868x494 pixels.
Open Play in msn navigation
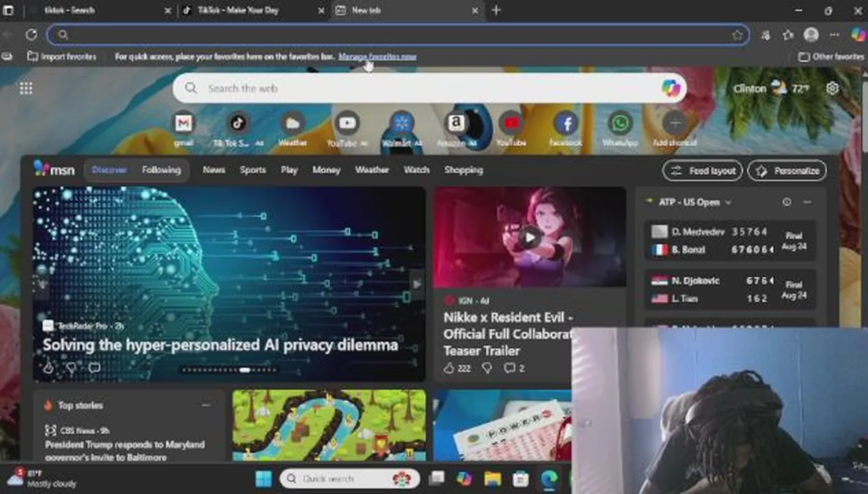289,169
